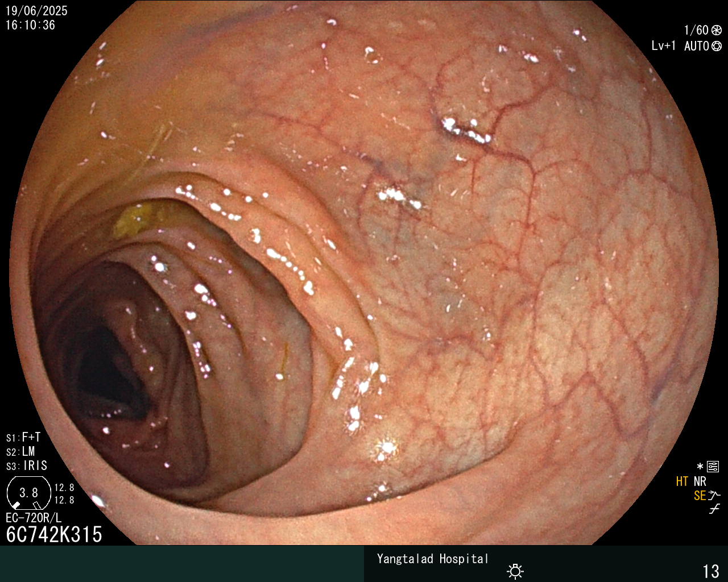Click the serial number 6C742K315
Viewport: 728px width, 582px height.
point(54,535)
